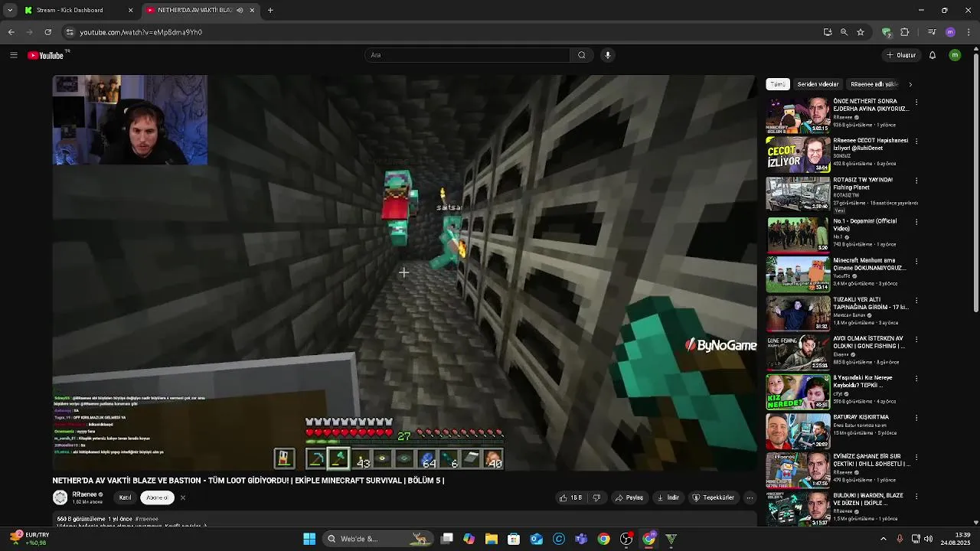Click the Paylaş share button
This screenshot has width=980, height=551.
(x=629, y=497)
